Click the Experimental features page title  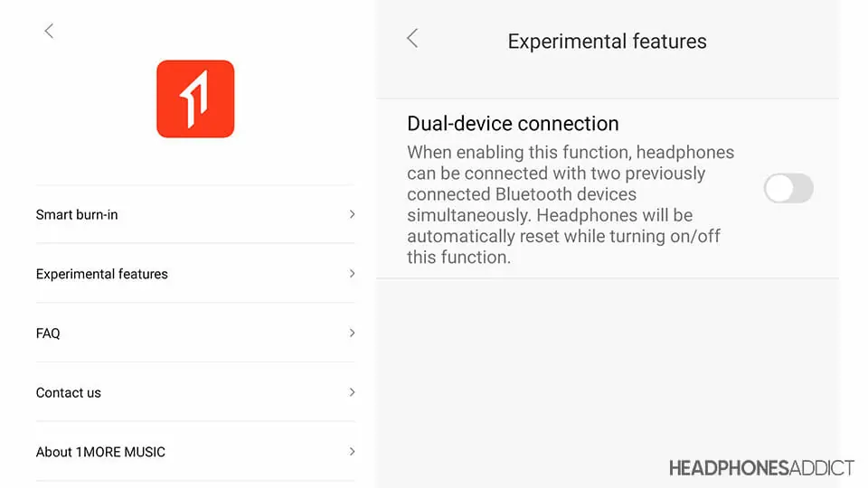click(x=607, y=42)
